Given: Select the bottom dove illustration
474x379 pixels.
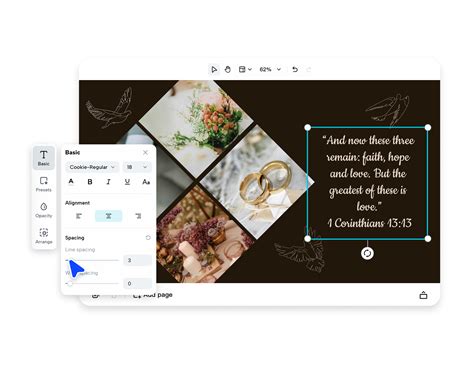Looking at the screenshot, I should [x=301, y=252].
